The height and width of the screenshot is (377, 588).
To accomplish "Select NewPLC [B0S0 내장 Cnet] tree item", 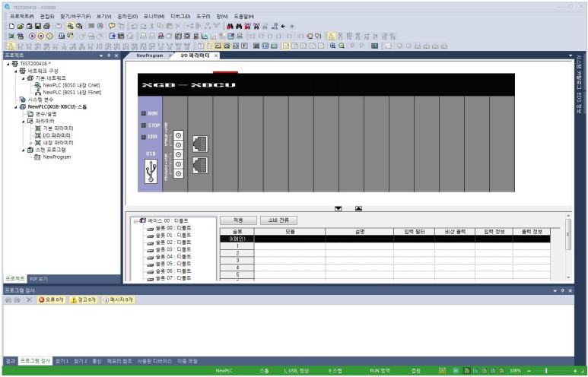I will [72, 85].
